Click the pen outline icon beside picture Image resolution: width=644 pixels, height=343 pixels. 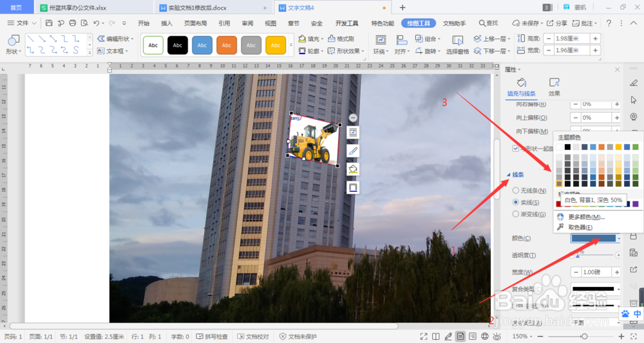(352, 151)
